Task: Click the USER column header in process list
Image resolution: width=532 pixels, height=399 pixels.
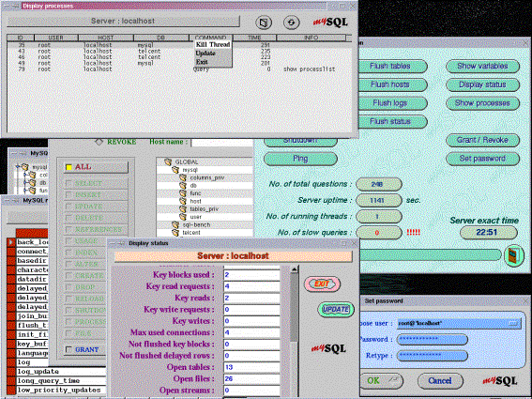Action: point(56,38)
